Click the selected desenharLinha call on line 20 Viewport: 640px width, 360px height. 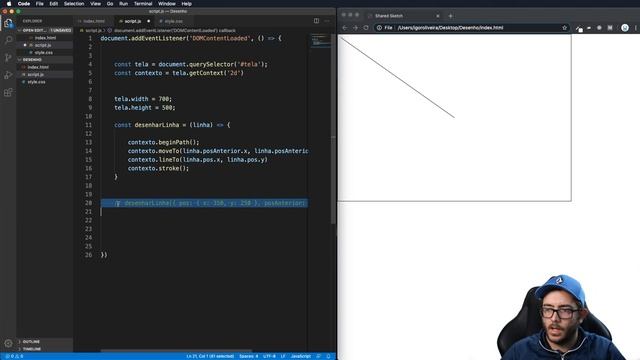(204, 203)
